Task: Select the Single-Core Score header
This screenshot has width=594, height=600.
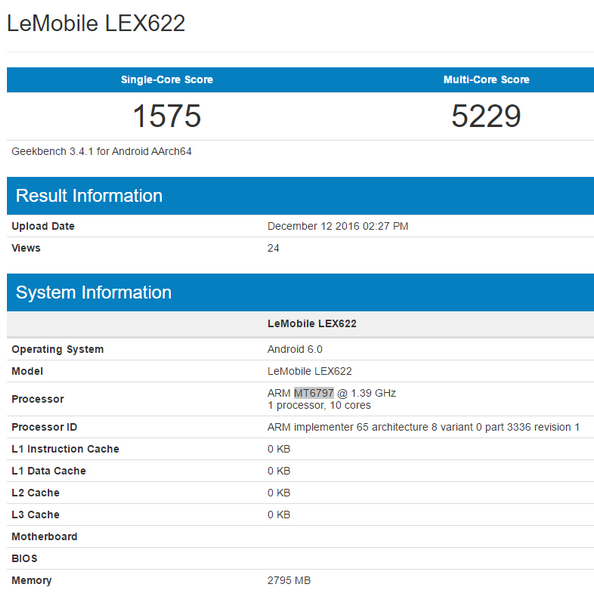Action: [x=167, y=80]
